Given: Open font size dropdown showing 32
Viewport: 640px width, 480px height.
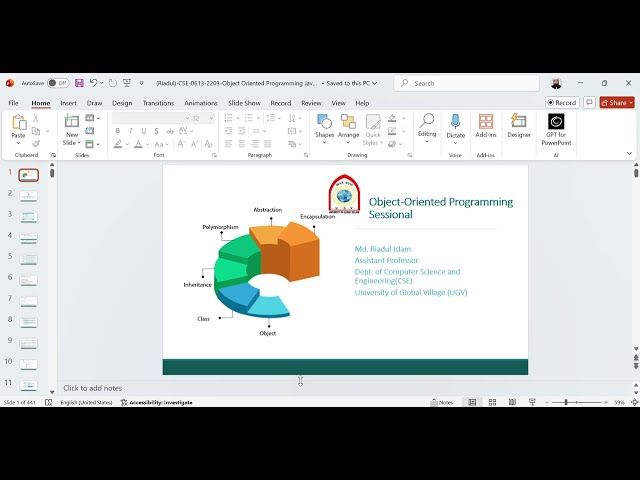Looking at the screenshot, I should [x=211, y=118].
